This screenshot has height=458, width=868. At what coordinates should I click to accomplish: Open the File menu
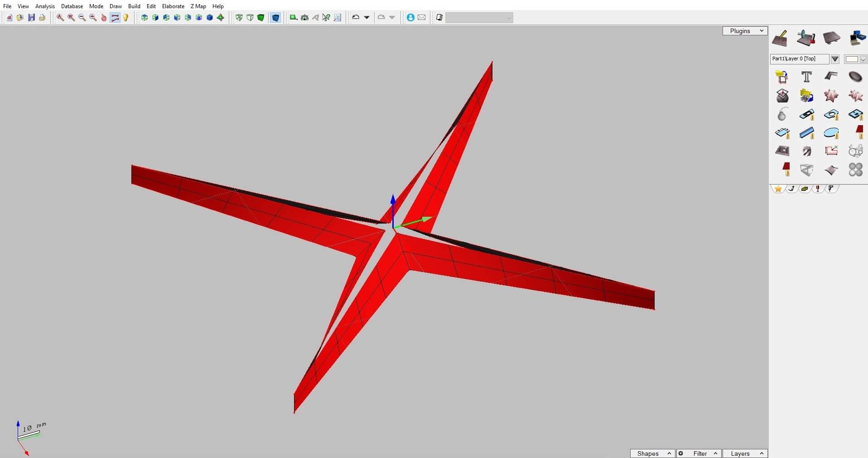point(7,6)
